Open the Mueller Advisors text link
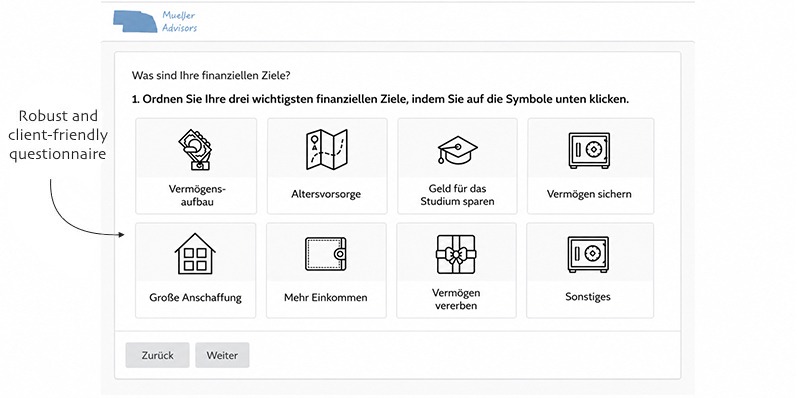The width and height of the screenshot is (797, 398). [x=179, y=22]
